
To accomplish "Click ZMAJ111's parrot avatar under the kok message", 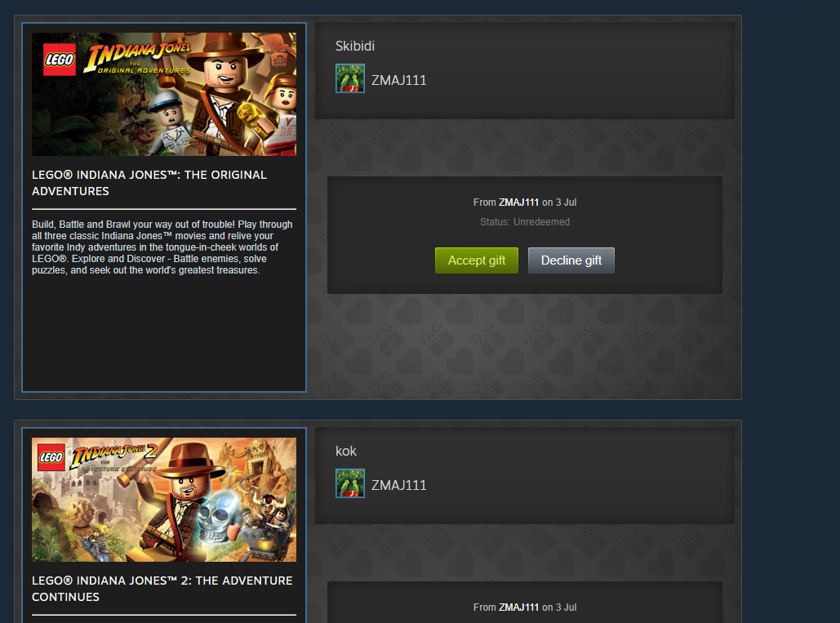I will (350, 483).
